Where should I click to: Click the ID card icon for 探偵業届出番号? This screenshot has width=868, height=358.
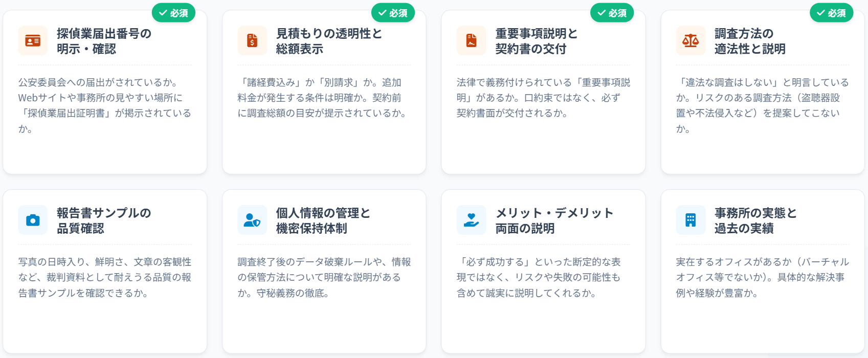click(x=33, y=41)
